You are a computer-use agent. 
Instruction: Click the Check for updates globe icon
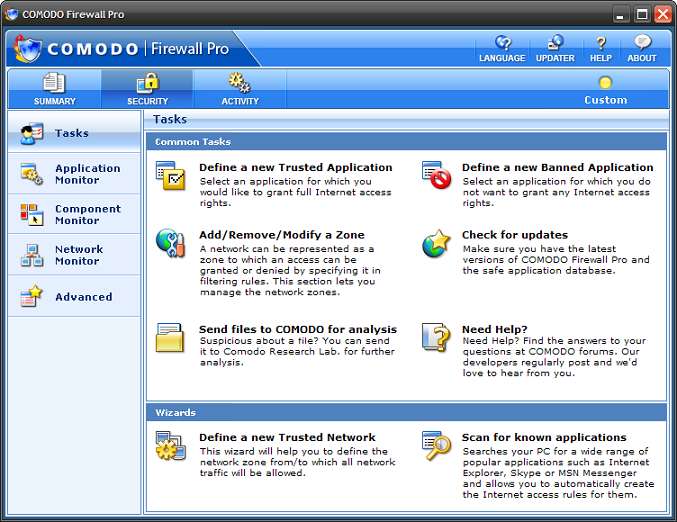point(436,243)
